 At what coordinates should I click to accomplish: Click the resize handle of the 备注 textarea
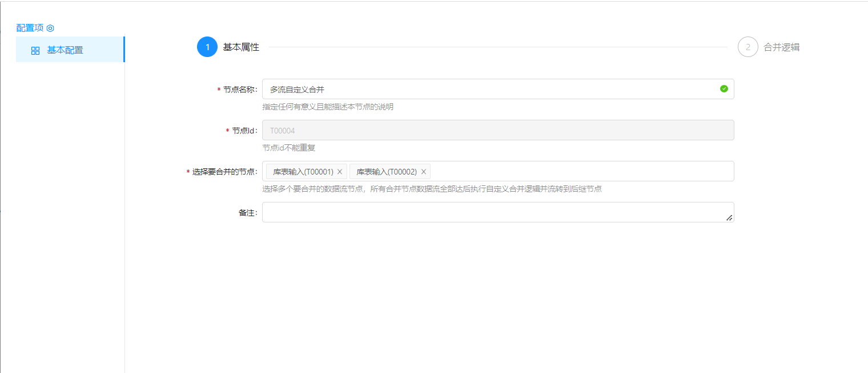(729, 217)
